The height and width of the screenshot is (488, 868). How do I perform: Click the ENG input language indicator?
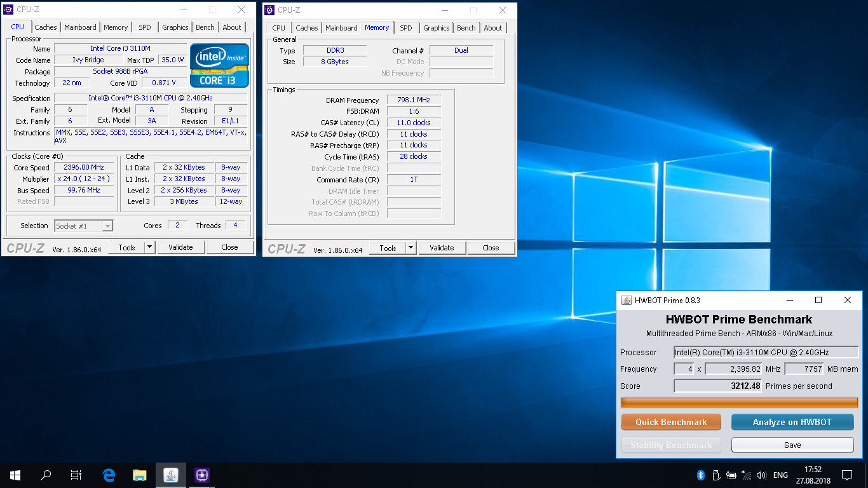pos(781,475)
